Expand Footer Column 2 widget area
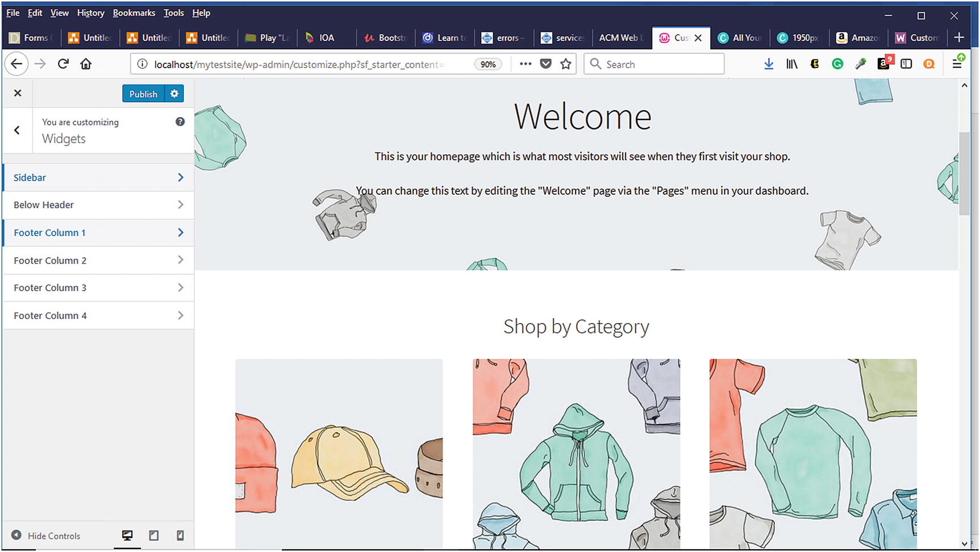The image size is (980, 552). [x=98, y=261]
